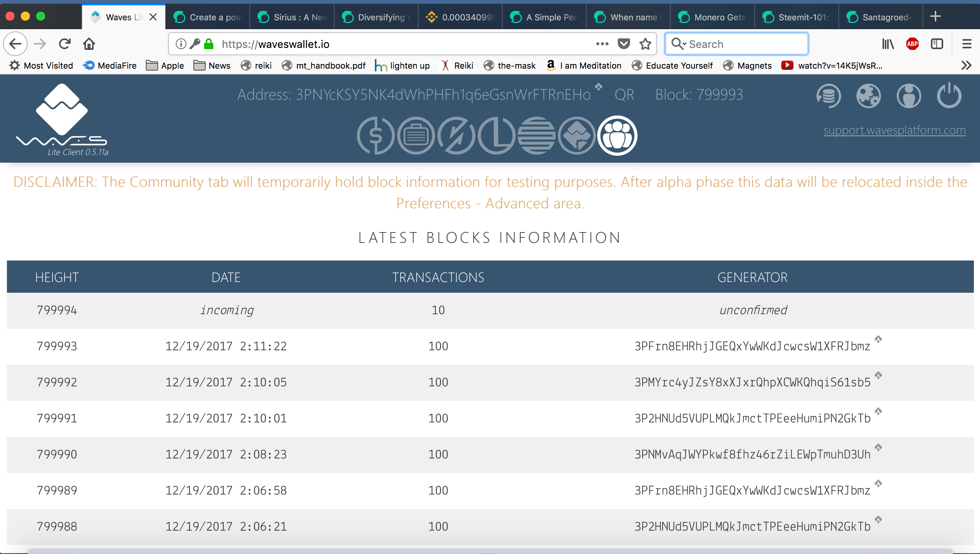Screen dimensions: 980x554
Task: Copy generator address for block 799991
Action: (878, 411)
